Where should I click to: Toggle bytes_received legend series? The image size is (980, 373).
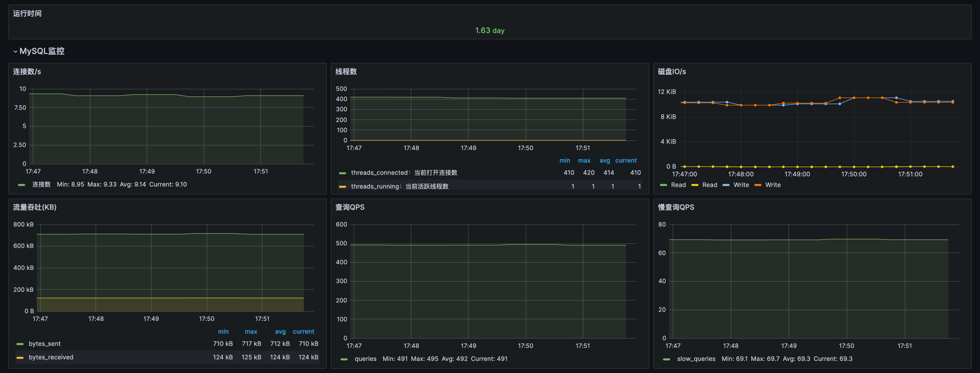click(51, 358)
